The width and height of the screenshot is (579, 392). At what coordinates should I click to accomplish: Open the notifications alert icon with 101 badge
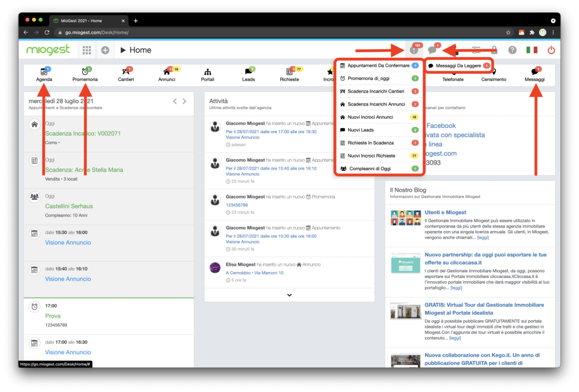(x=415, y=49)
